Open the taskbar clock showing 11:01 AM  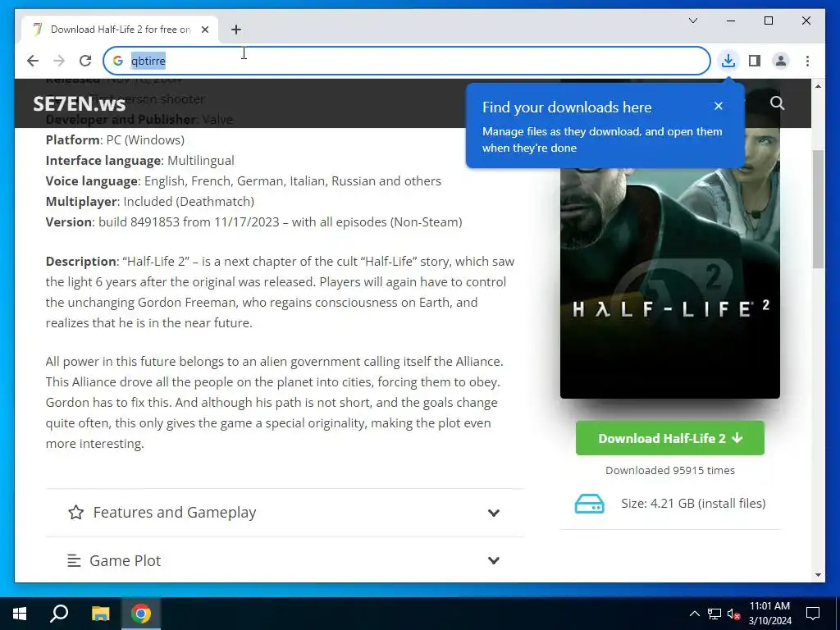click(x=769, y=614)
